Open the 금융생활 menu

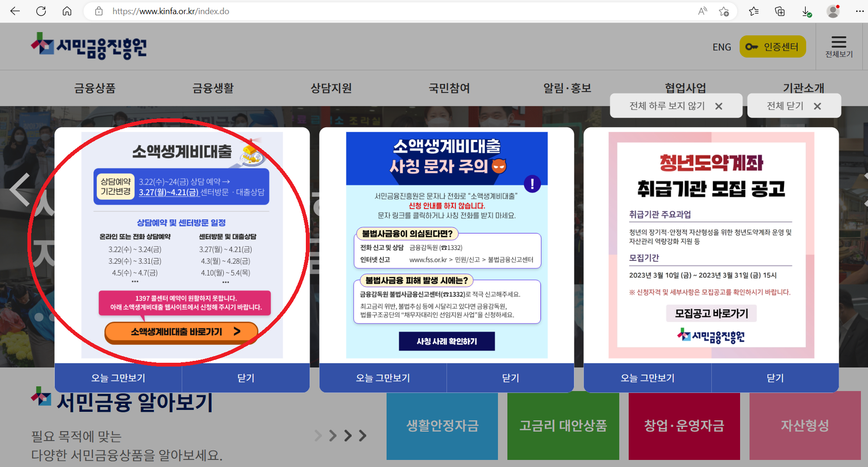(x=213, y=88)
